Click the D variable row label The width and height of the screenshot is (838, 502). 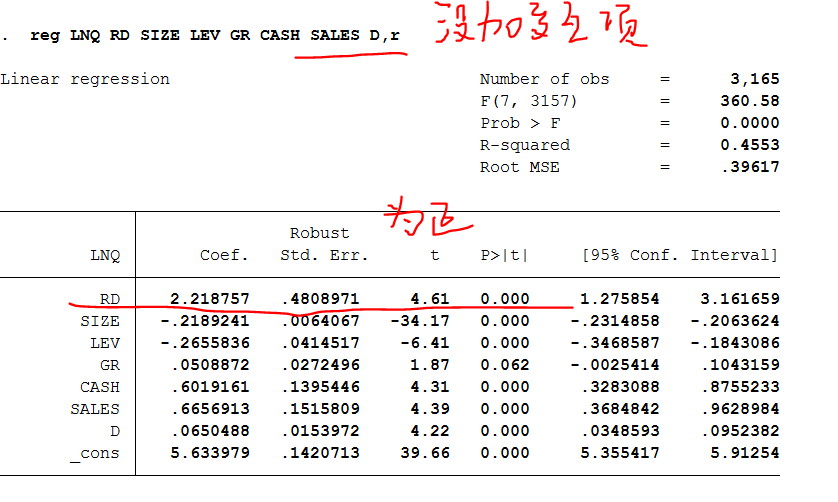[x=115, y=431]
